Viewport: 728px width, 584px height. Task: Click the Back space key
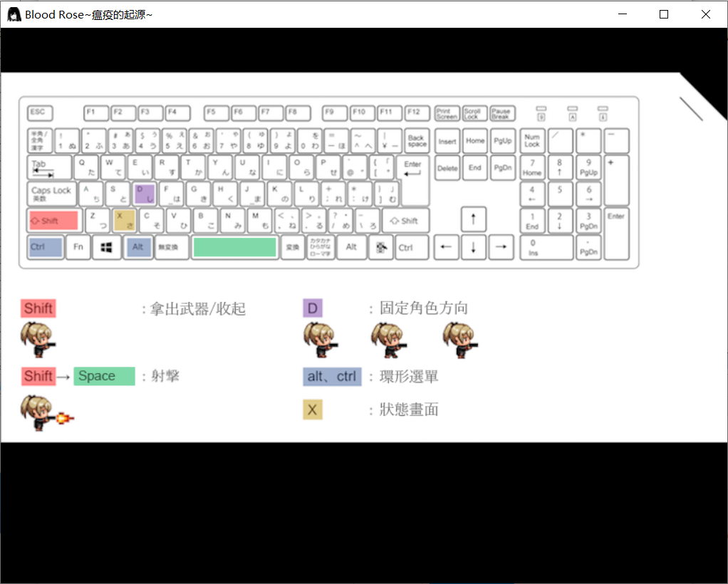pyautogui.click(x=417, y=141)
